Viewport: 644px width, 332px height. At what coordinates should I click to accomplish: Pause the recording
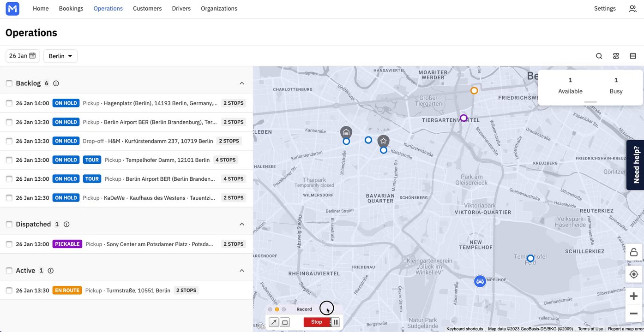[x=336, y=322]
